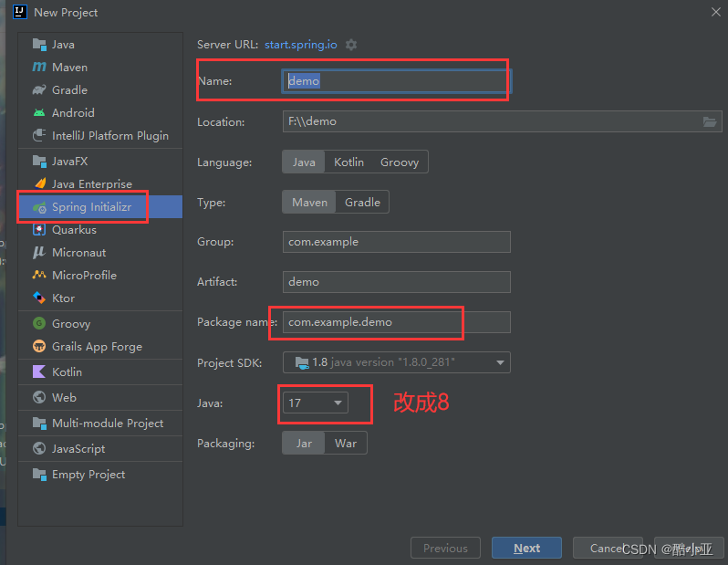Click the Previous button

point(446,549)
